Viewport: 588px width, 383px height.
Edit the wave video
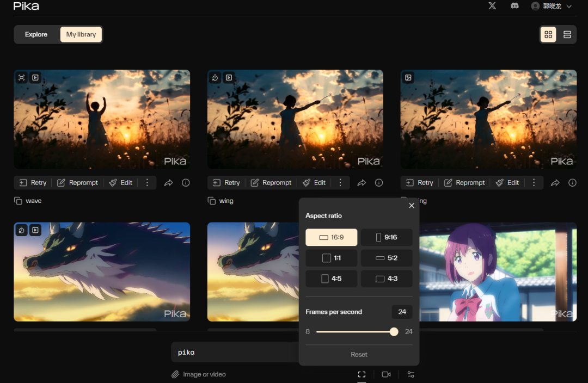pos(121,182)
